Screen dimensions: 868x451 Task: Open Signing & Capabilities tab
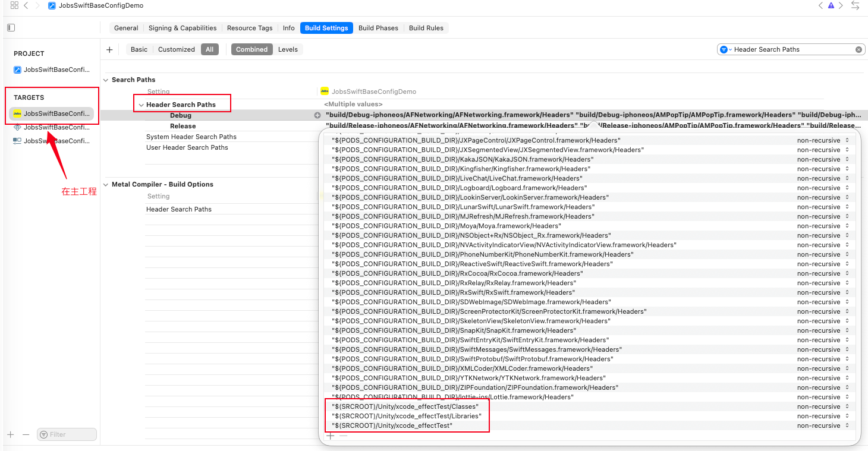pos(183,28)
